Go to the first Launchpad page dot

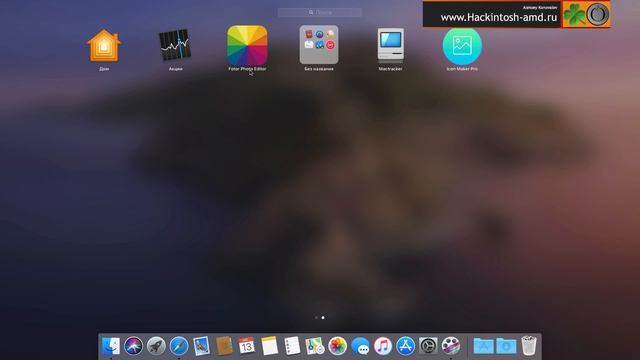316,318
